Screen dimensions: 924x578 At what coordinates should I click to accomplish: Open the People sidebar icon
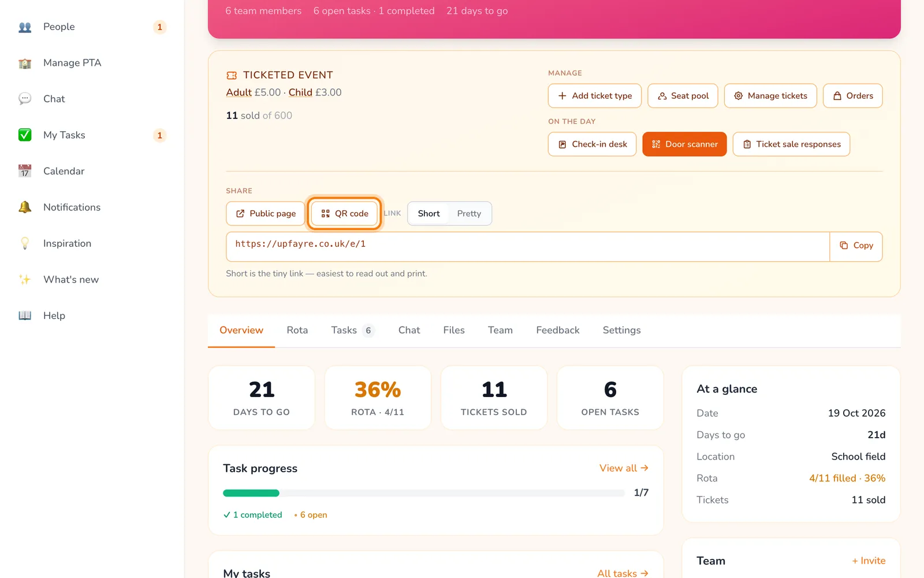pos(25,27)
